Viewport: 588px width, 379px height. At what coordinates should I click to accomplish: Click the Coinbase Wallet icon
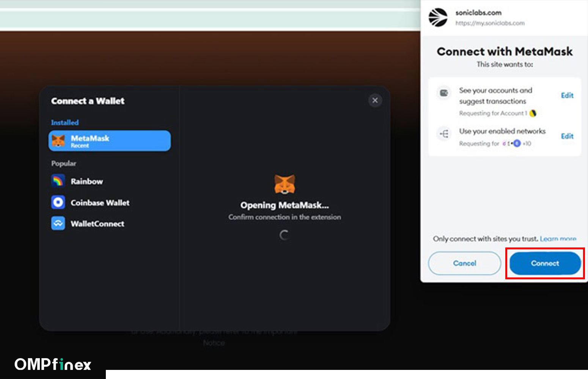58,202
